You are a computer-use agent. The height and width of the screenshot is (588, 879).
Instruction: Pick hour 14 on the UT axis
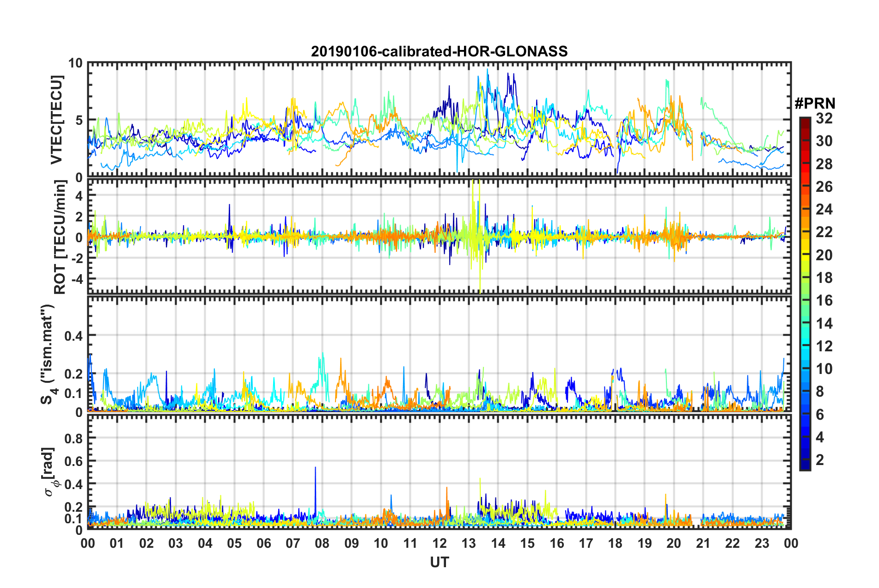(498, 543)
